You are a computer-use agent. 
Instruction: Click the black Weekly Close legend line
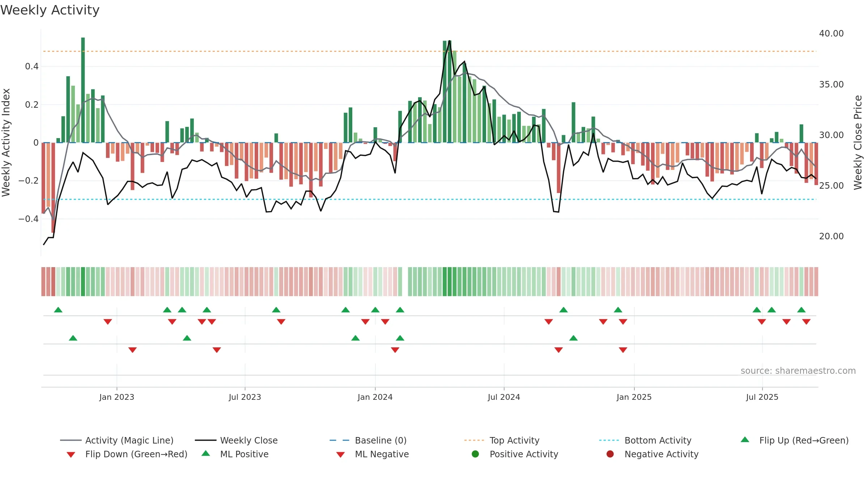point(205,440)
